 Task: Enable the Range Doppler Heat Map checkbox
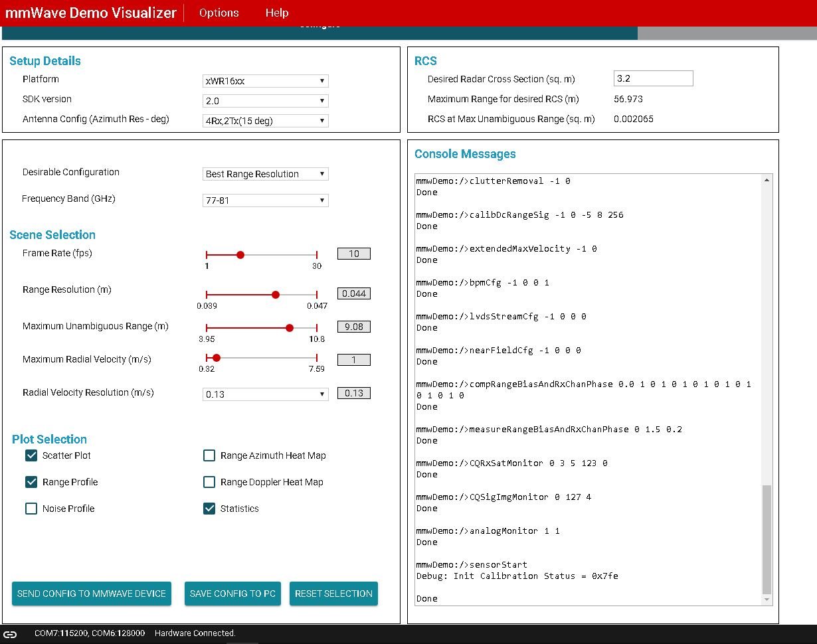coord(209,482)
